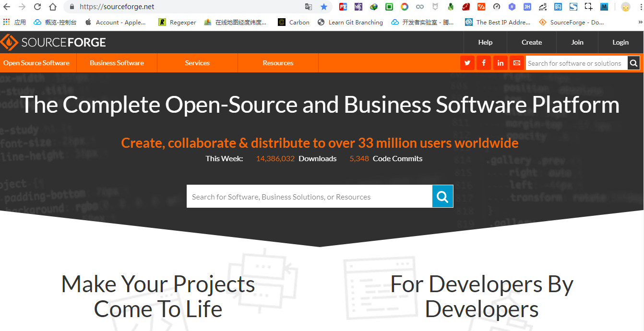The image size is (644, 331).
Task: Click the SourceForge logo
Action: (x=53, y=42)
